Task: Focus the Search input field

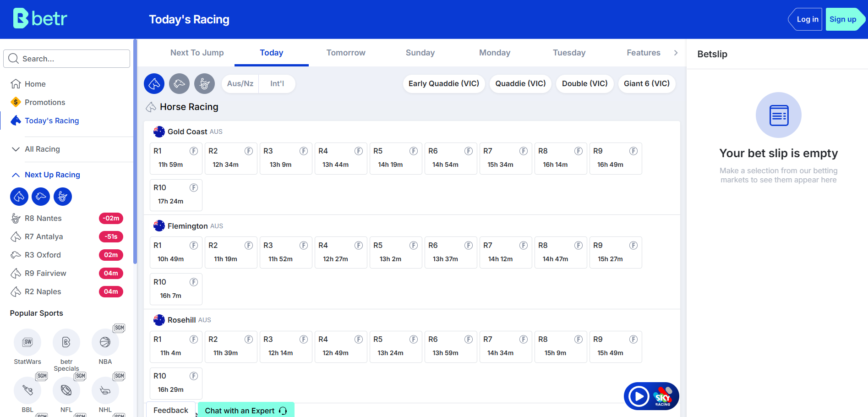Action: [67, 59]
